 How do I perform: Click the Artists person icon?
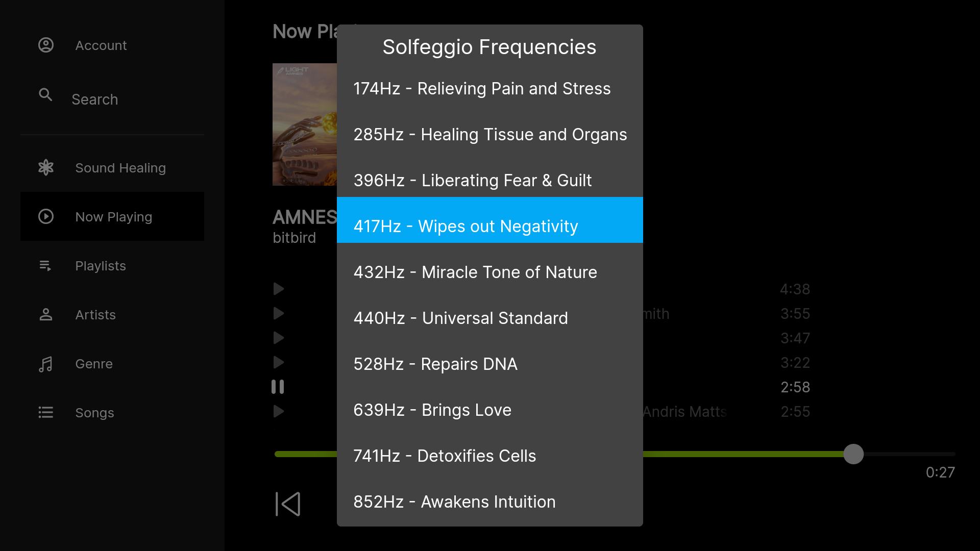point(45,315)
